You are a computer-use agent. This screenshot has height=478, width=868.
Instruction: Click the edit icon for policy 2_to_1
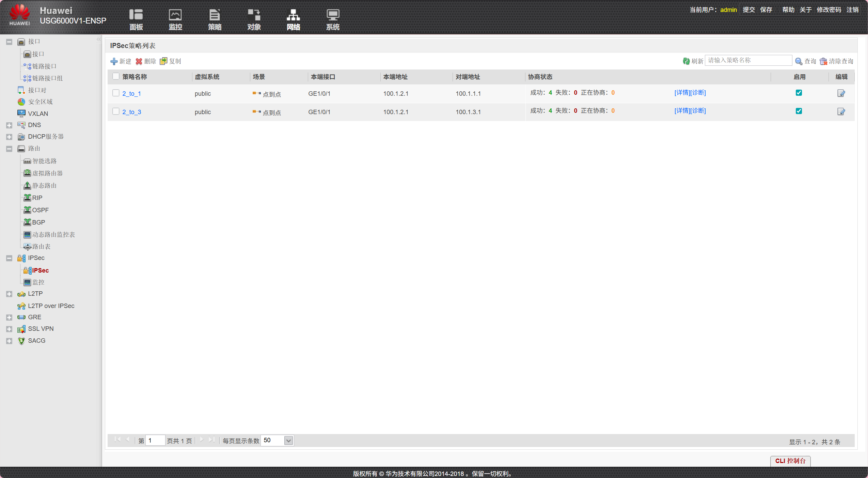point(841,93)
